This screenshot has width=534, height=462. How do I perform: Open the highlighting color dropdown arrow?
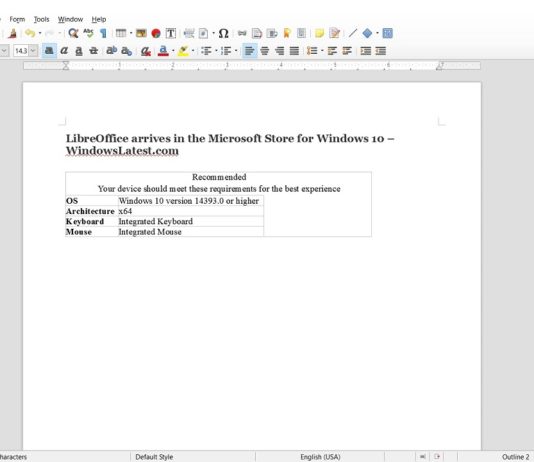coord(193,51)
